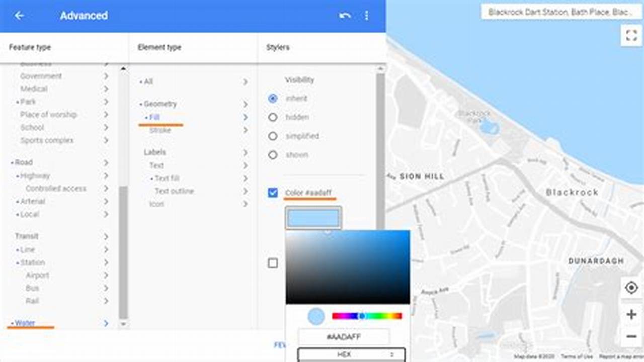
Task: Select the hidden visibility radio button
Action: pos(273,117)
